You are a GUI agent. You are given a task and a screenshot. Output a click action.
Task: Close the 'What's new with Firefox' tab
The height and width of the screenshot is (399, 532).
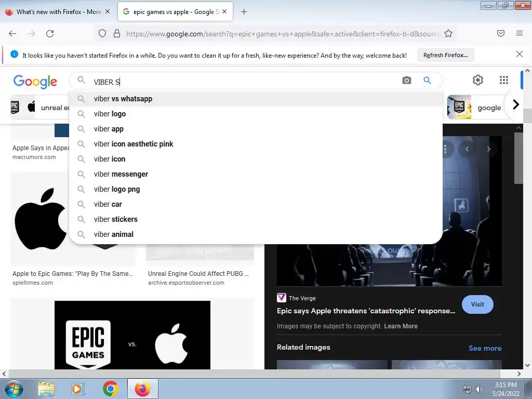(x=107, y=11)
